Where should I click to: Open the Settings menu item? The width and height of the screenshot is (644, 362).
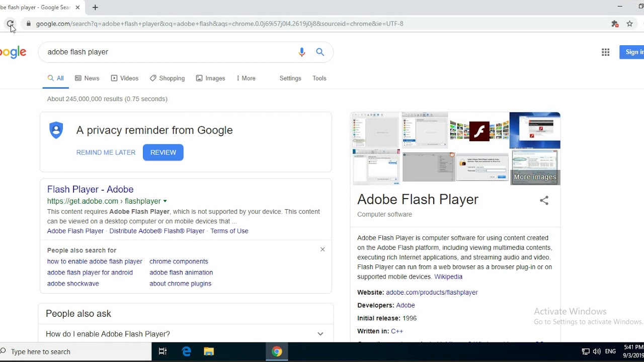click(x=290, y=78)
